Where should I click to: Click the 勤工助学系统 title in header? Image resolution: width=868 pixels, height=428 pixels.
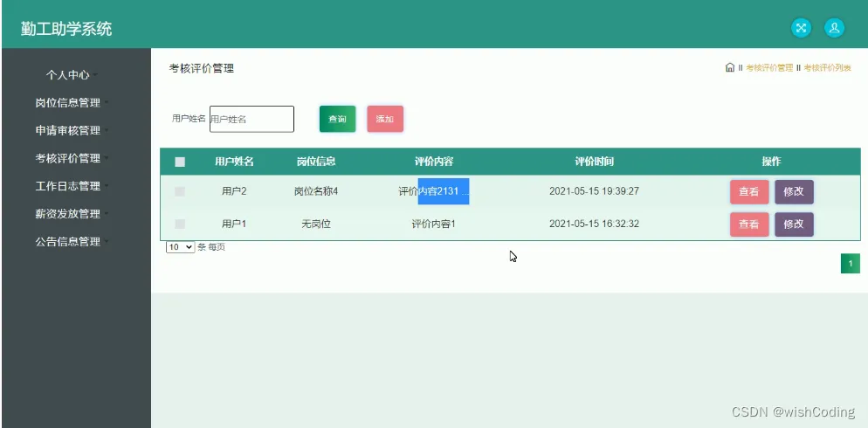tap(66, 29)
